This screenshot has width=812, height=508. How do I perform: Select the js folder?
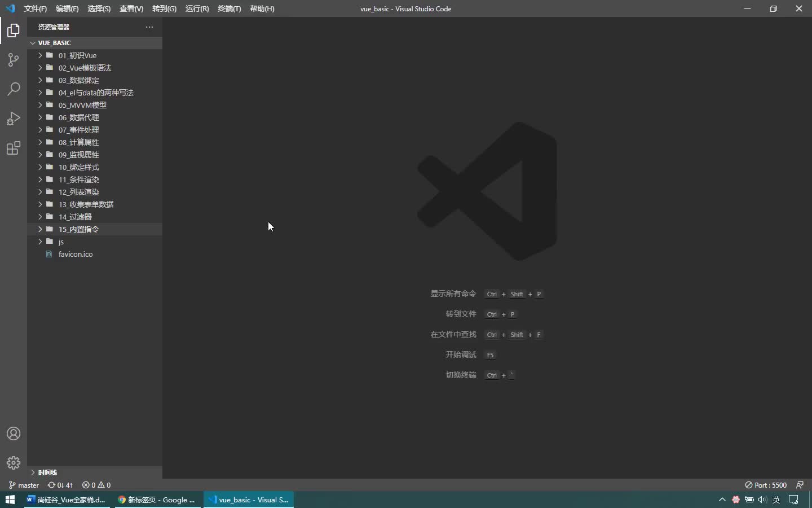point(95,242)
